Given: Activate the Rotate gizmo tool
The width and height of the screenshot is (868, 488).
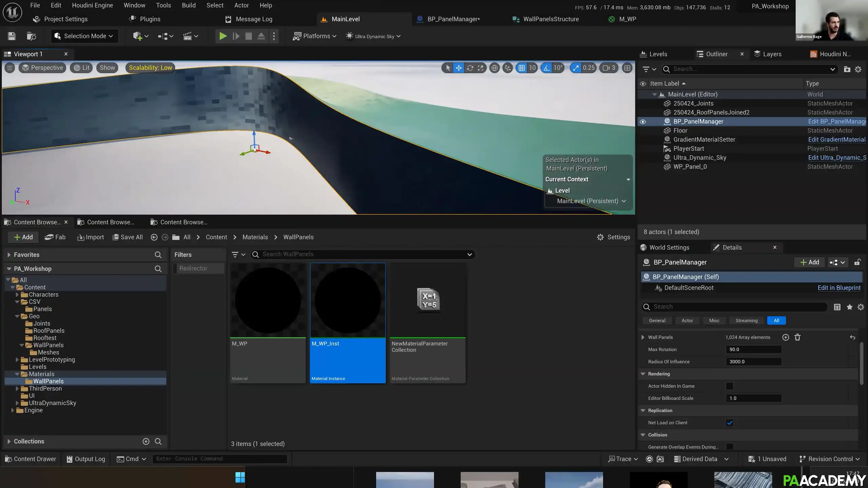Looking at the screenshot, I should pyautogui.click(x=470, y=68).
